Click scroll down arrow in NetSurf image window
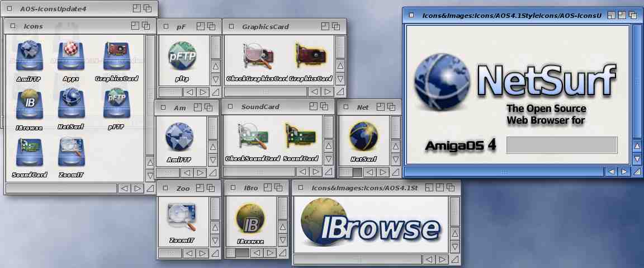This screenshot has width=644, height=268. click(637, 159)
